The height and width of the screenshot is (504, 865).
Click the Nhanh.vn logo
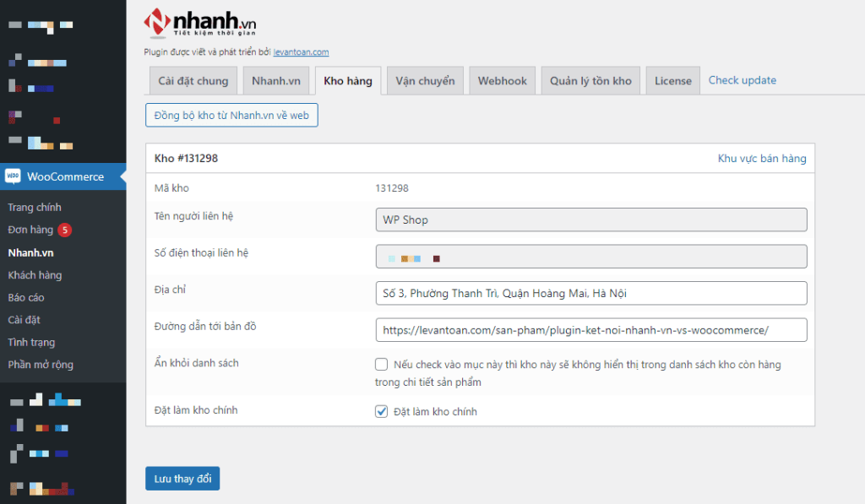(202, 23)
